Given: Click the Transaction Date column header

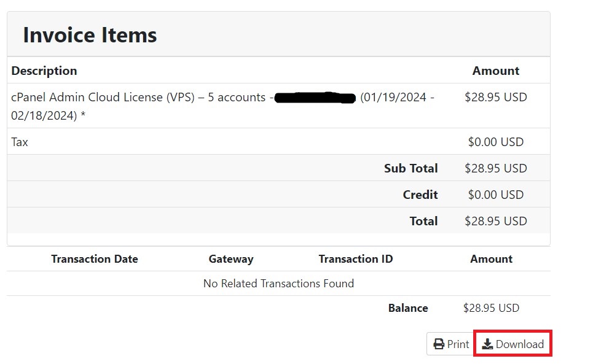Looking at the screenshot, I should tap(95, 259).
